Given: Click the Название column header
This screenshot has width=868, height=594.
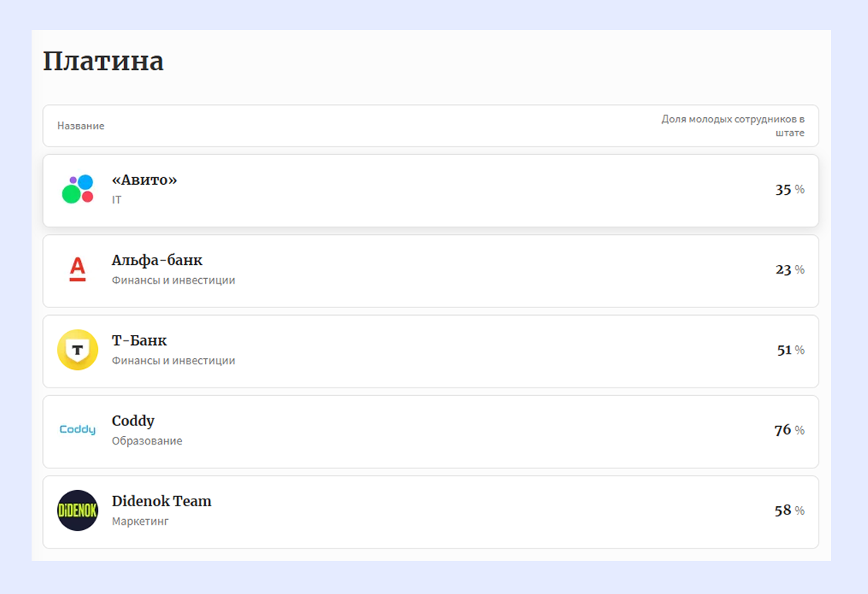Looking at the screenshot, I should (x=81, y=126).
